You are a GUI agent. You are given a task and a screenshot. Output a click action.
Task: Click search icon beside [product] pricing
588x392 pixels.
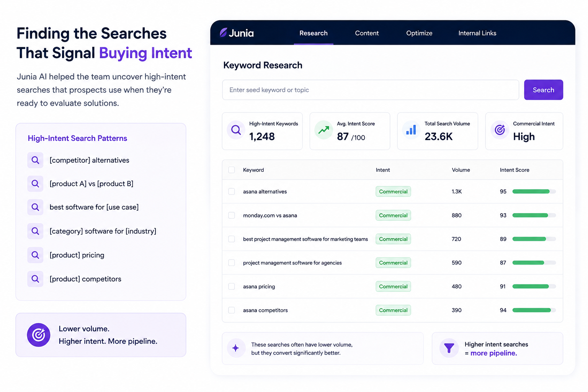tap(35, 255)
